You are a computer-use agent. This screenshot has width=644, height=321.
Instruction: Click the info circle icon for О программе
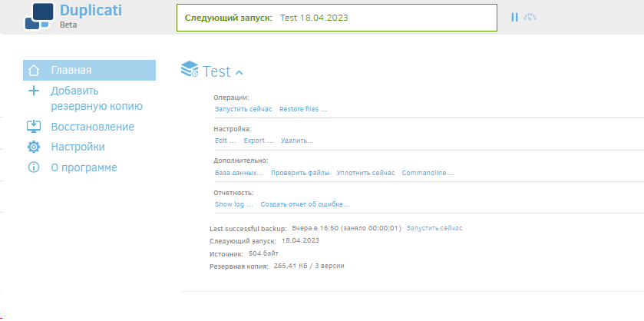tap(33, 167)
